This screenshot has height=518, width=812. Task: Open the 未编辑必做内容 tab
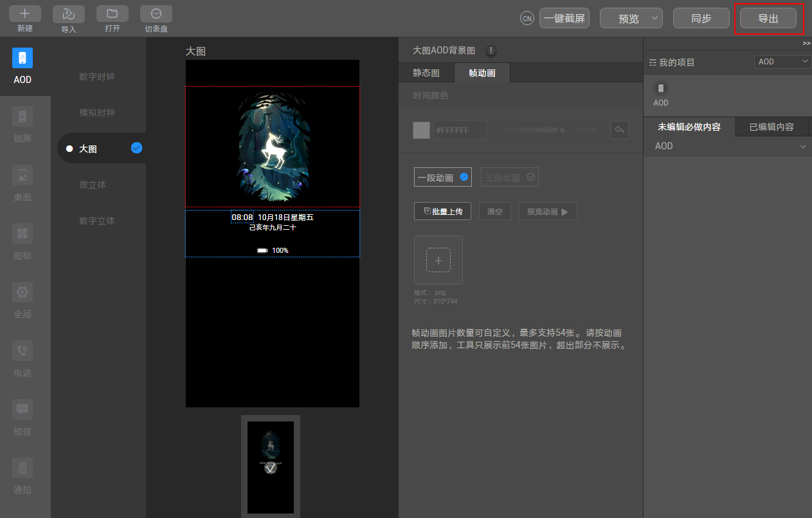(x=689, y=127)
